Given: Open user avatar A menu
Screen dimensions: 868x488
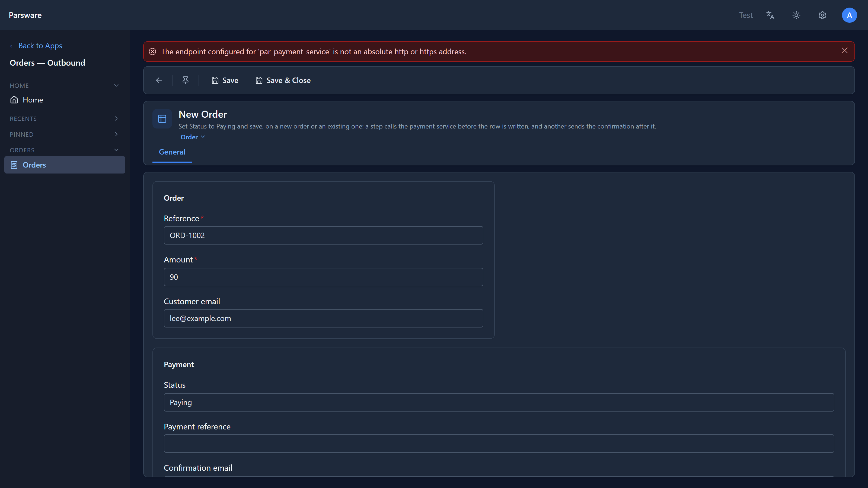Looking at the screenshot, I should coord(849,15).
